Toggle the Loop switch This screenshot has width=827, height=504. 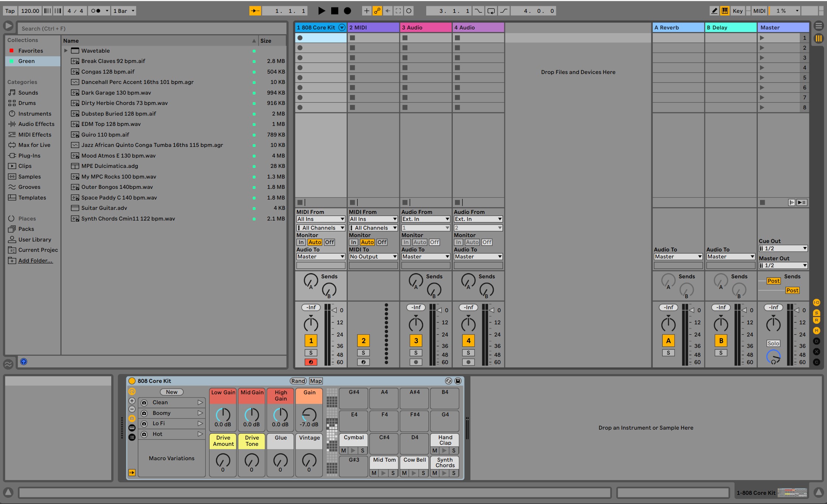coord(491,11)
